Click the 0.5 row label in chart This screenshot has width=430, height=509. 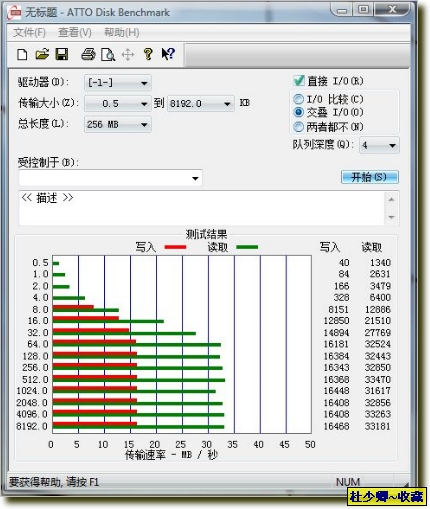point(40,263)
